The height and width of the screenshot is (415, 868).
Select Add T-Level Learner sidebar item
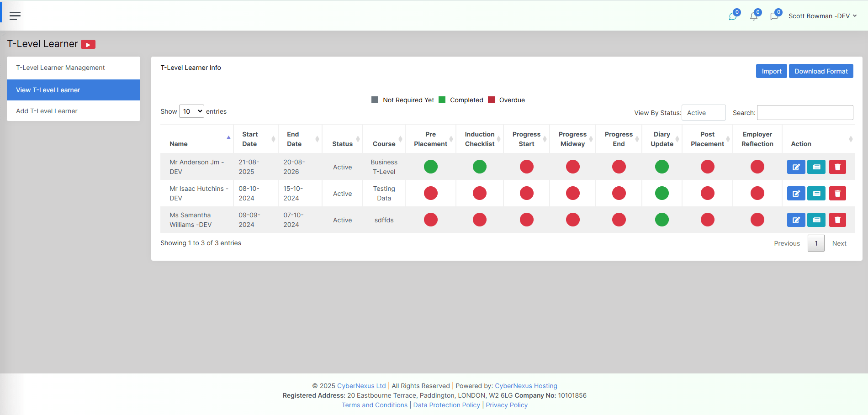pos(47,111)
